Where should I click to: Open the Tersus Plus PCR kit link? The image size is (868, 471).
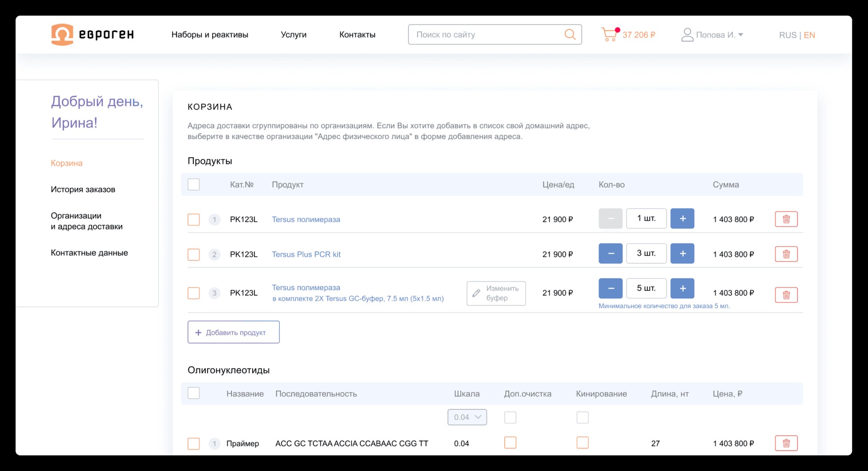point(306,254)
